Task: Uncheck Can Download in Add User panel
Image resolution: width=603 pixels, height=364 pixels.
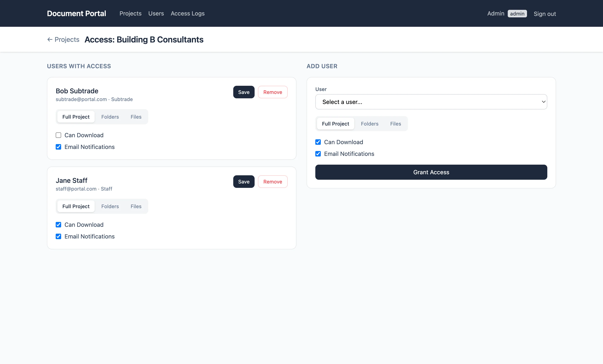Action: point(318,142)
